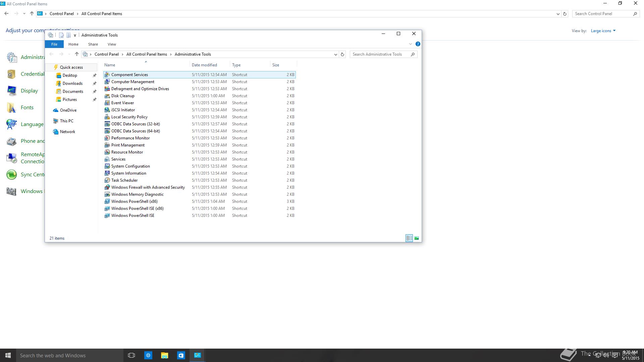Viewport: 644px width, 362px height.
Task: Select the Event Viewer icon
Action: click(x=107, y=103)
